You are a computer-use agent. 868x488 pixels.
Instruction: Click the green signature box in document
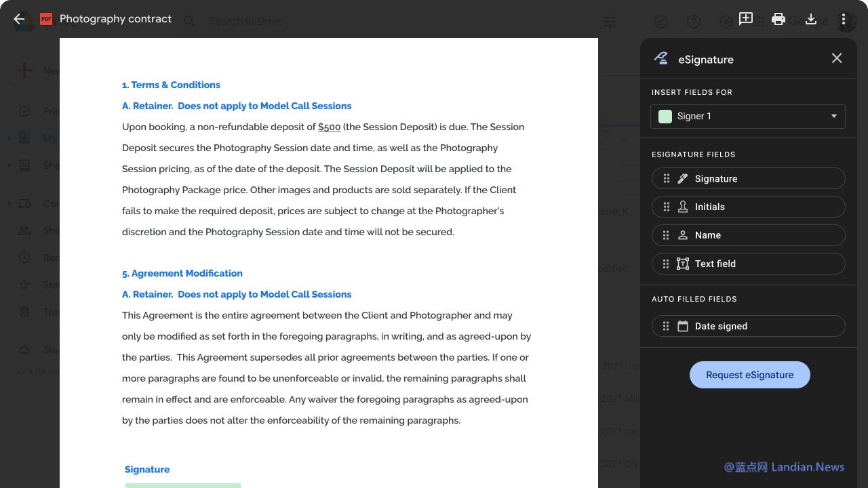coord(183,485)
